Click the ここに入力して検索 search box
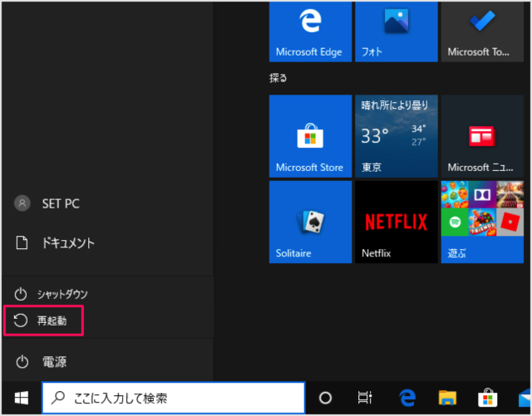 174,398
